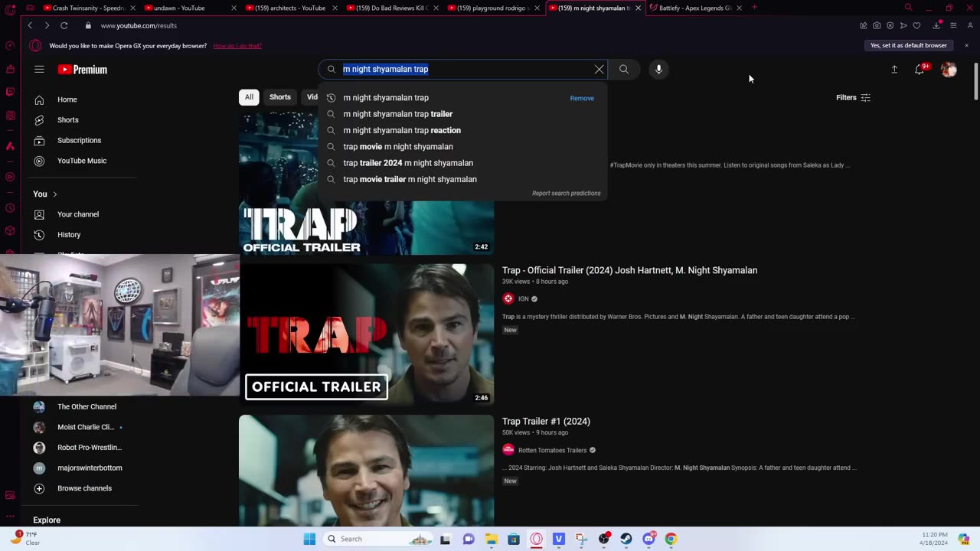Open YouTube notifications bell
Viewport: 980px width, 551px height.
[920, 70]
